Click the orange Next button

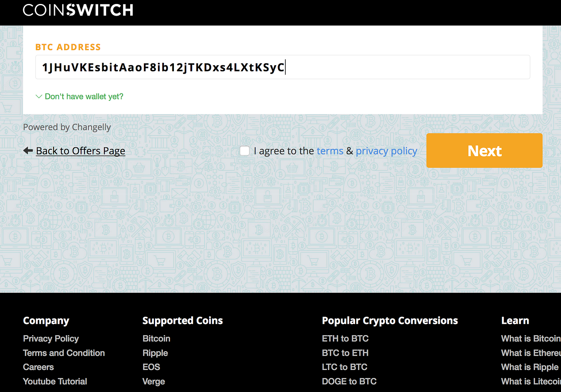484,151
